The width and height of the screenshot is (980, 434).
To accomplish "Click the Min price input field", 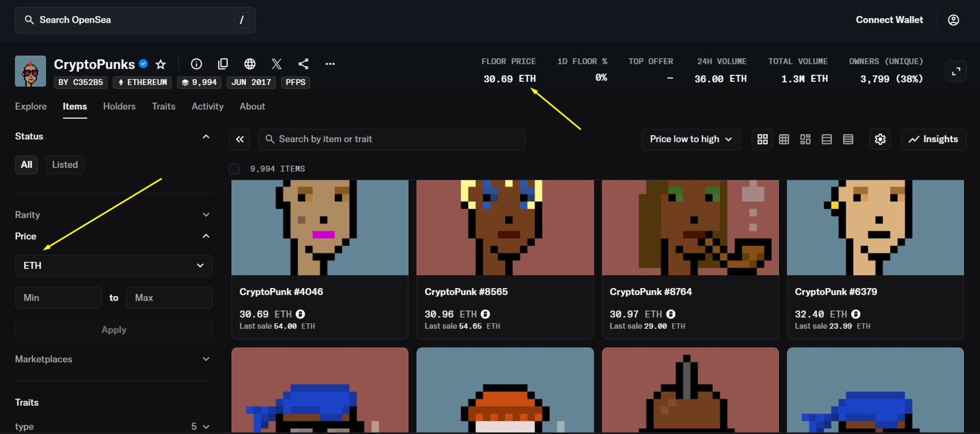I will coord(58,298).
